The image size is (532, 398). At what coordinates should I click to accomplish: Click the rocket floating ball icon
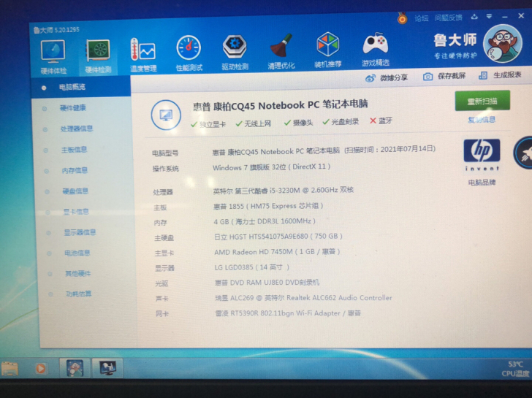point(524,153)
